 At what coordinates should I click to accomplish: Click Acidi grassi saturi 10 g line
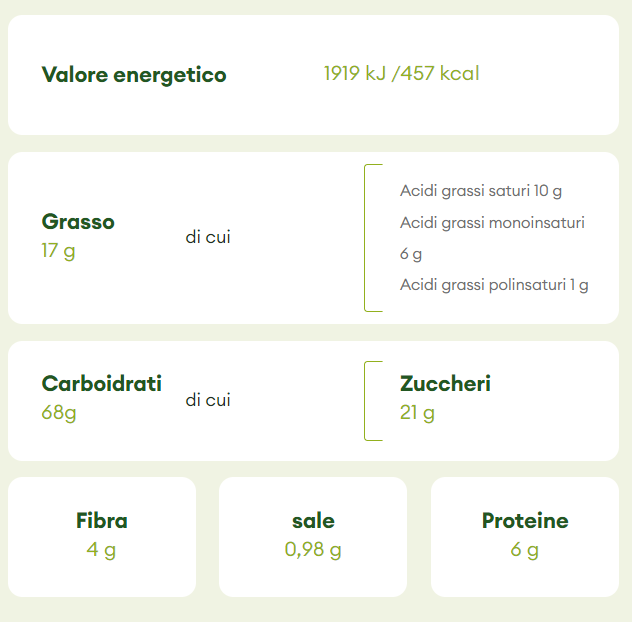(480, 190)
